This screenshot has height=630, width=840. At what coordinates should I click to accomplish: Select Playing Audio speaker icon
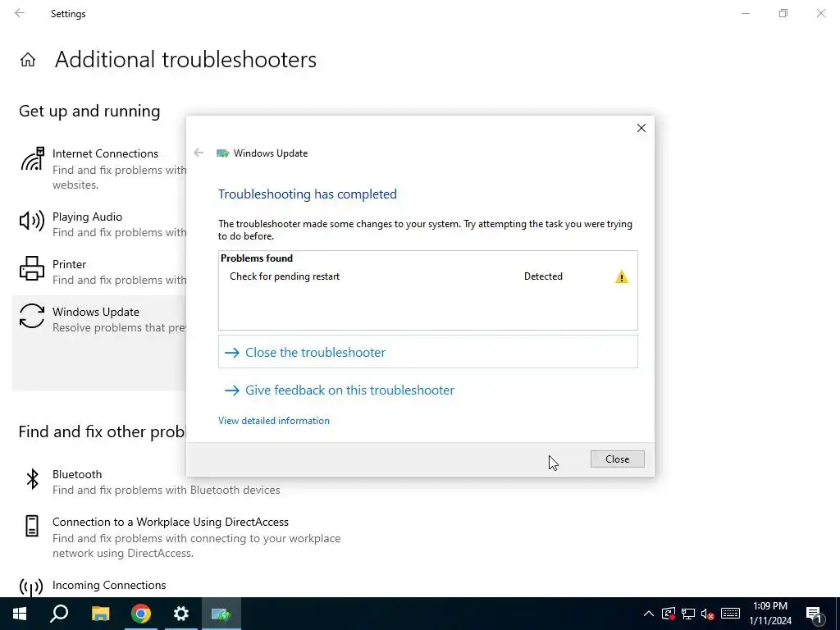tap(32, 220)
